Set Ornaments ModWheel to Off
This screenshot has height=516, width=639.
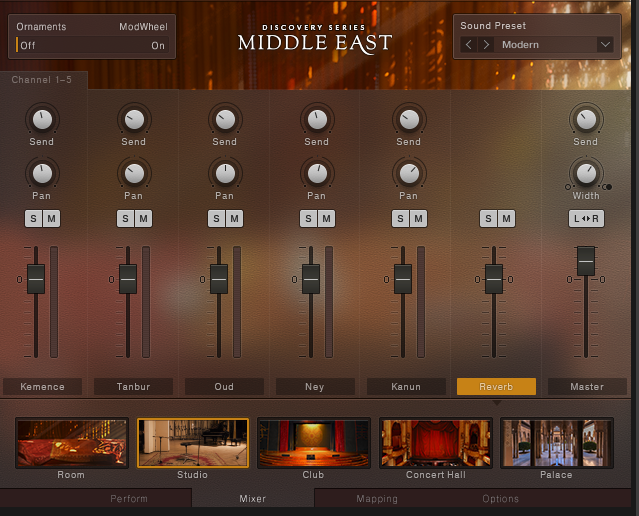pyautogui.click(x=28, y=46)
